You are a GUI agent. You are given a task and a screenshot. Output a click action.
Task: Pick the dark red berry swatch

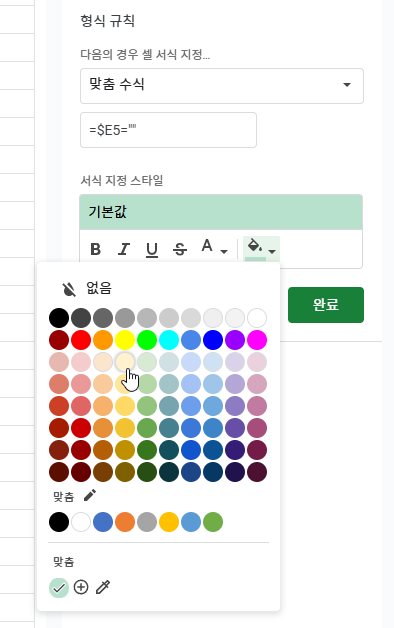pos(59,340)
